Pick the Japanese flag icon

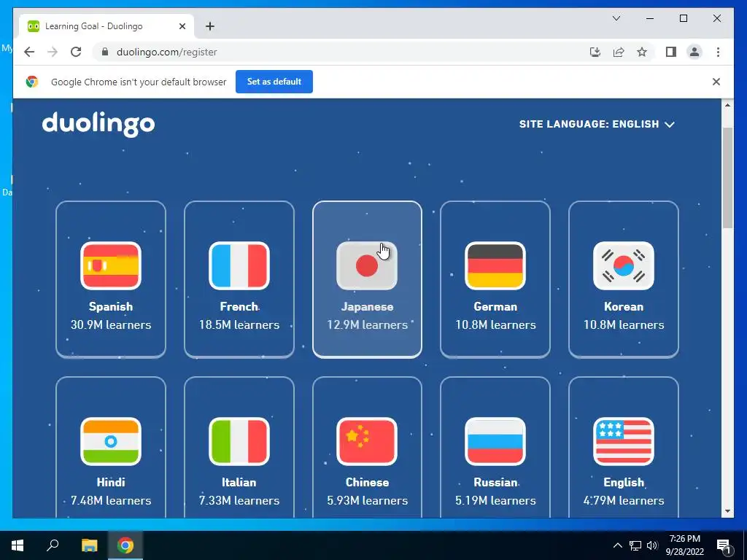(367, 265)
